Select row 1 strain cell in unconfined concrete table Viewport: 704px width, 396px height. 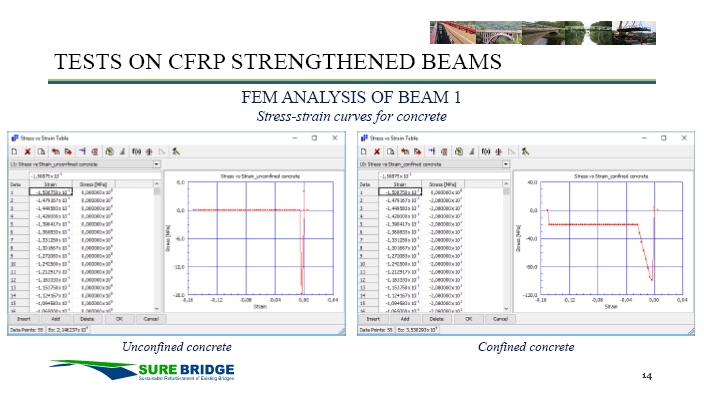pyautogui.click(x=51, y=192)
